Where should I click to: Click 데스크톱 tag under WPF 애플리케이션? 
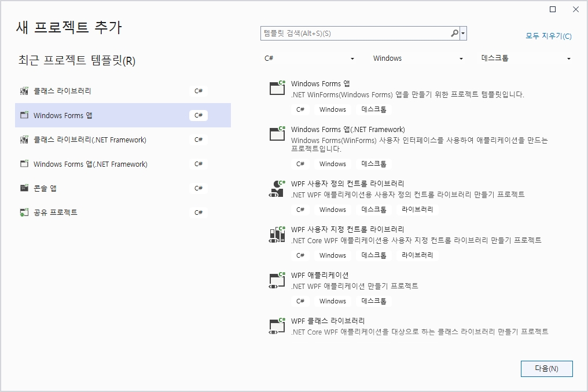pyautogui.click(x=374, y=301)
